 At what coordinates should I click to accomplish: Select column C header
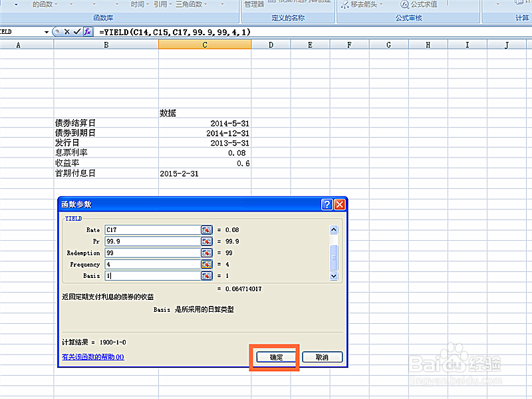point(205,45)
